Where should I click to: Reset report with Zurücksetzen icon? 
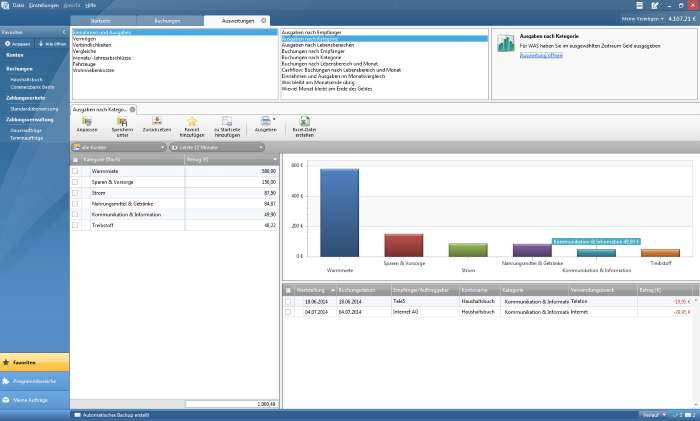(156, 122)
